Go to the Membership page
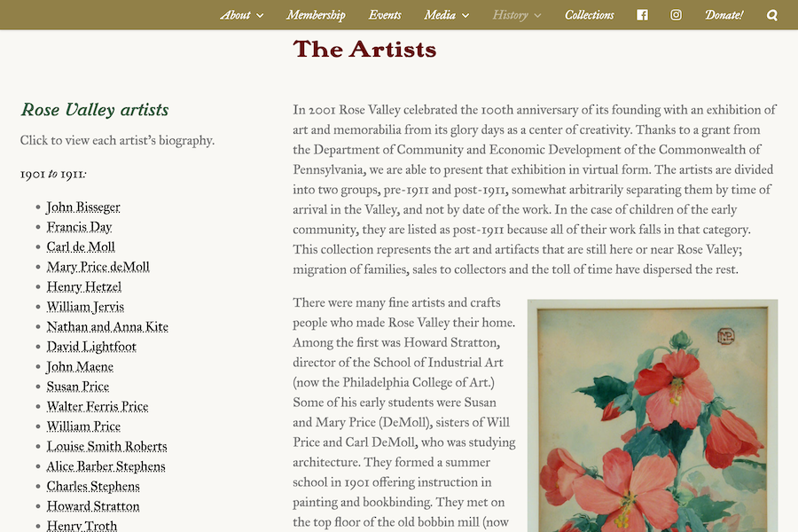This screenshot has height=532, width=798. 316,15
